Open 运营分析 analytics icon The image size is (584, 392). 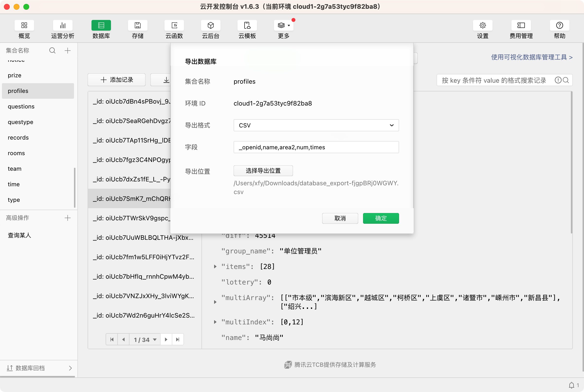pyautogui.click(x=63, y=26)
